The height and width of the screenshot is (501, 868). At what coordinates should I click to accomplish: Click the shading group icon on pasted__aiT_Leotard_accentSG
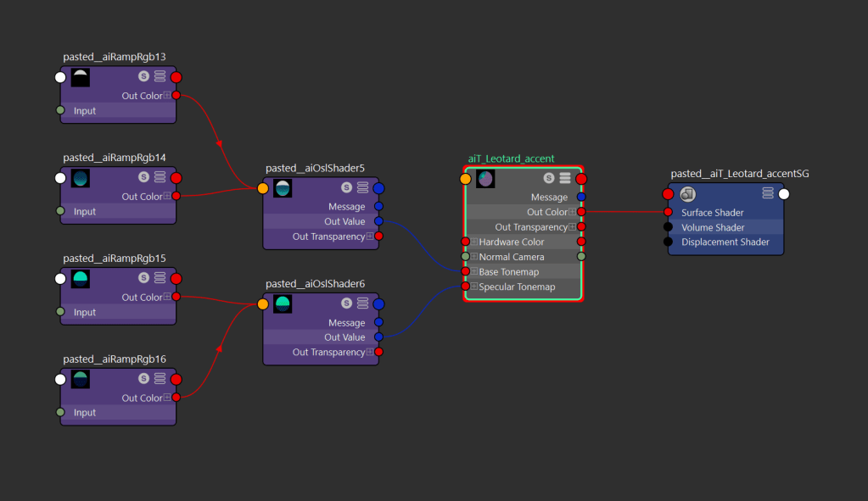tap(688, 194)
